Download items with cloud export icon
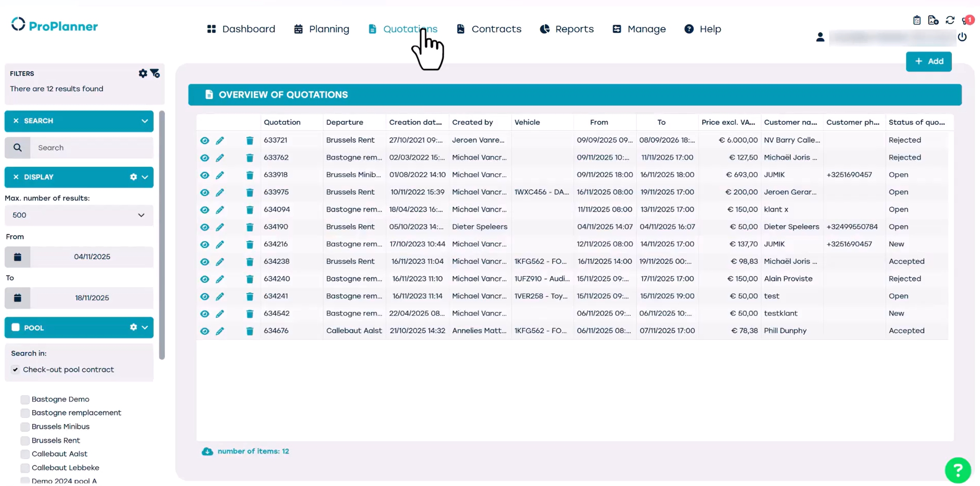 (207, 451)
